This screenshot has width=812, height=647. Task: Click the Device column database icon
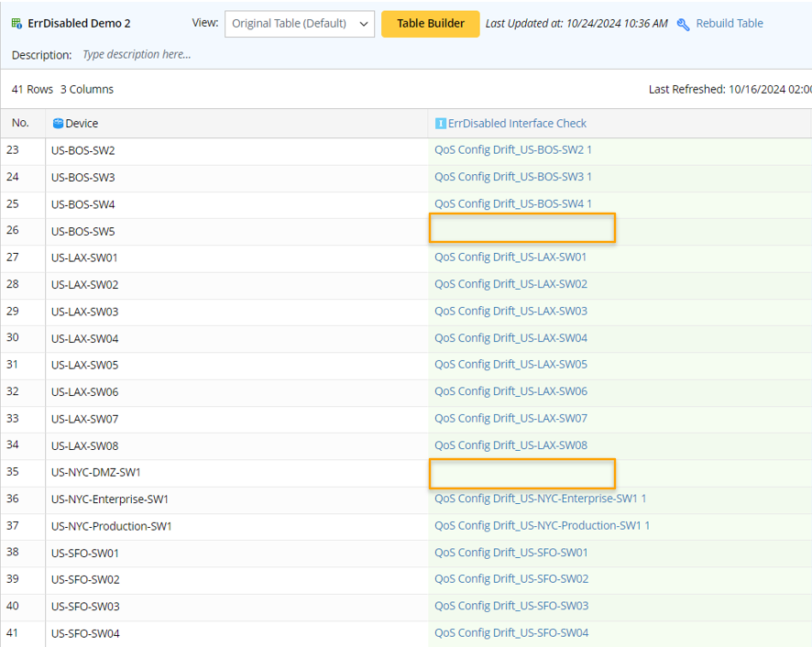(59, 124)
